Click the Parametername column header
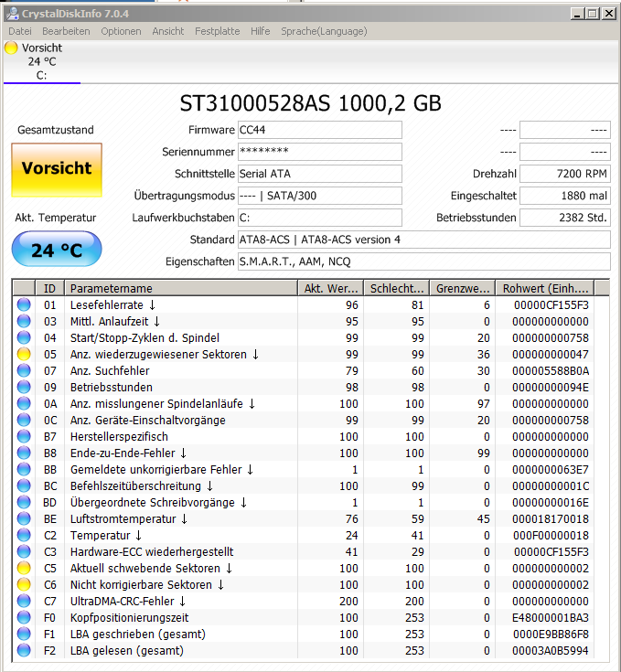This screenshot has height=672, width=621. (x=181, y=288)
